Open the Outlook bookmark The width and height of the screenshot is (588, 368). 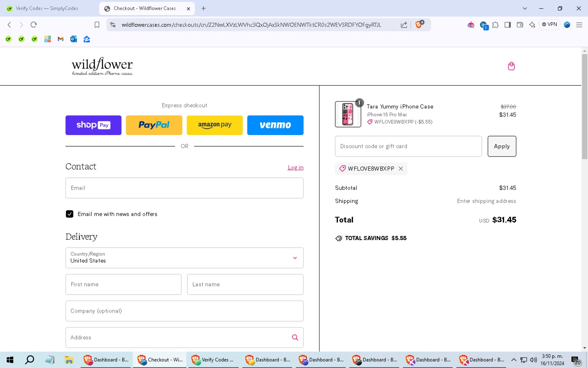click(74, 39)
